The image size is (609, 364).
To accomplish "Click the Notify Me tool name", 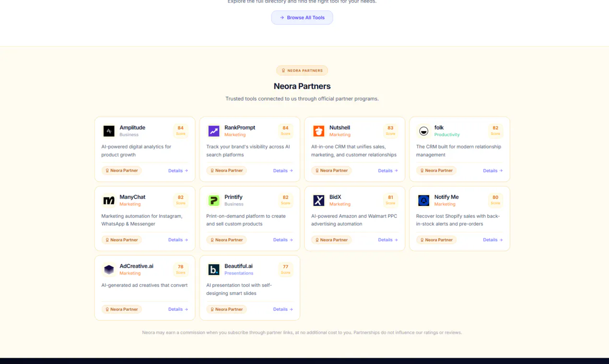I will pos(446,197).
